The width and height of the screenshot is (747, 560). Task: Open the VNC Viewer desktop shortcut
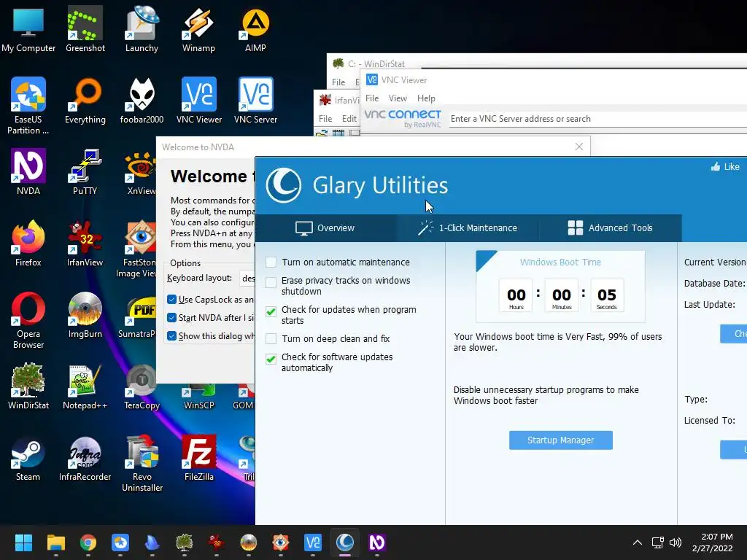(198, 101)
